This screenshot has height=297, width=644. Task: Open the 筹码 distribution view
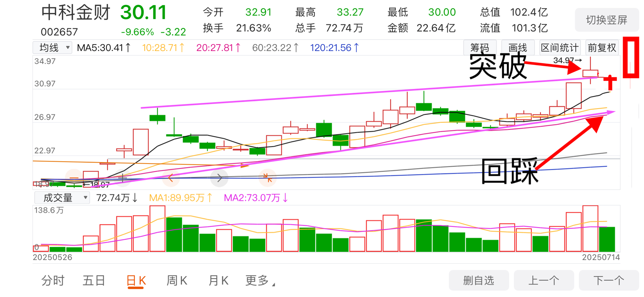(x=480, y=48)
